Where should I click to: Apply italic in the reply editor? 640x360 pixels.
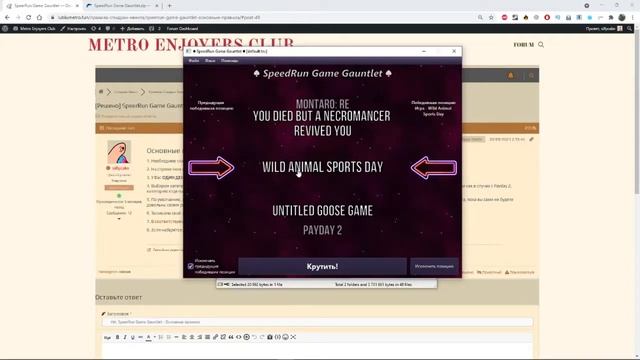[125, 337]
